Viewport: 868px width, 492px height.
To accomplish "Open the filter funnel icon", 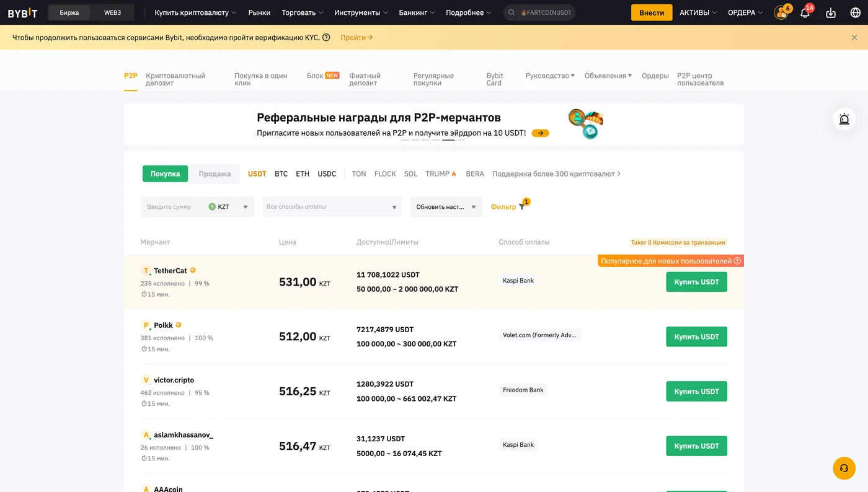I will tap(521, 207).
